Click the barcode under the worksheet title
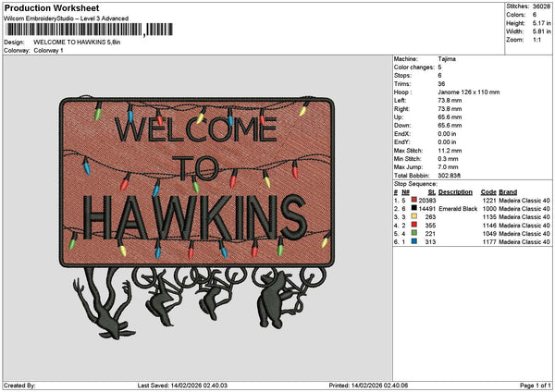This screenshot has width=555, height=392. 89,30
